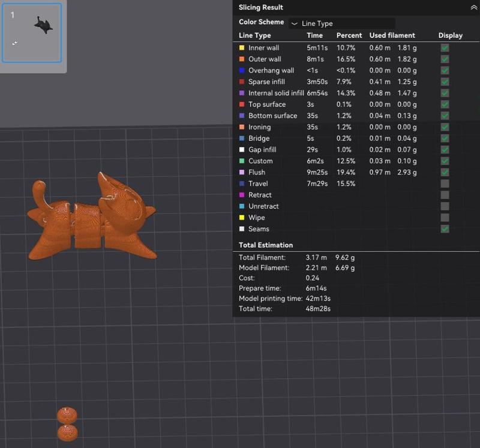The height and width of the screenshot is (448, 480).
Task: Enable Unretract display checkbox
Action: 445,206
